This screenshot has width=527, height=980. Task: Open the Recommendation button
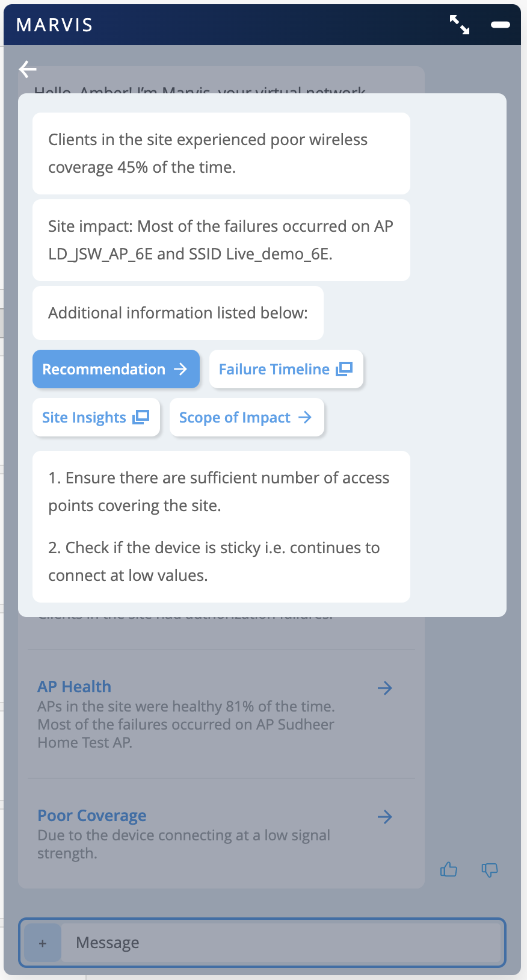(x=116, y=369)
